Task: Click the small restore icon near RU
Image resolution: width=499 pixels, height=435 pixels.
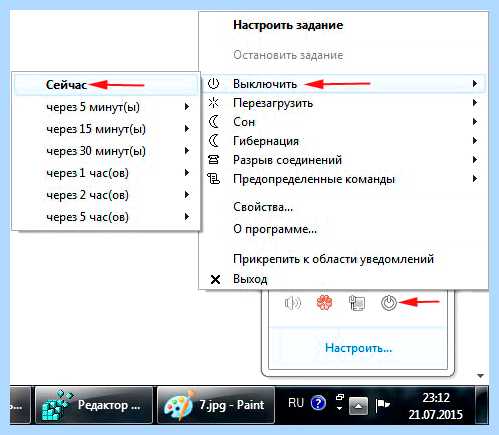Action: point(340,397)
